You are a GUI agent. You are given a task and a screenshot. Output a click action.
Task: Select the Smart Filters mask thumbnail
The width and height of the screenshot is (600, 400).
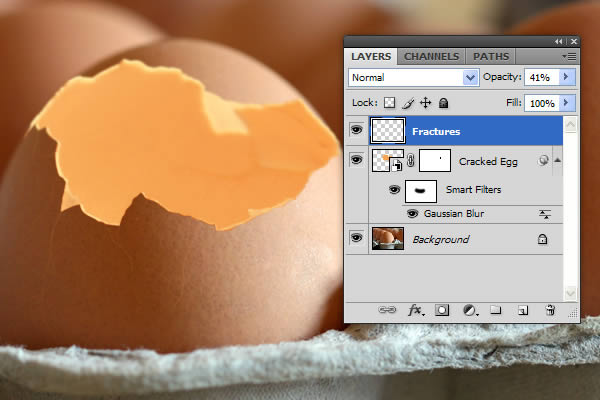click(421, 191)
